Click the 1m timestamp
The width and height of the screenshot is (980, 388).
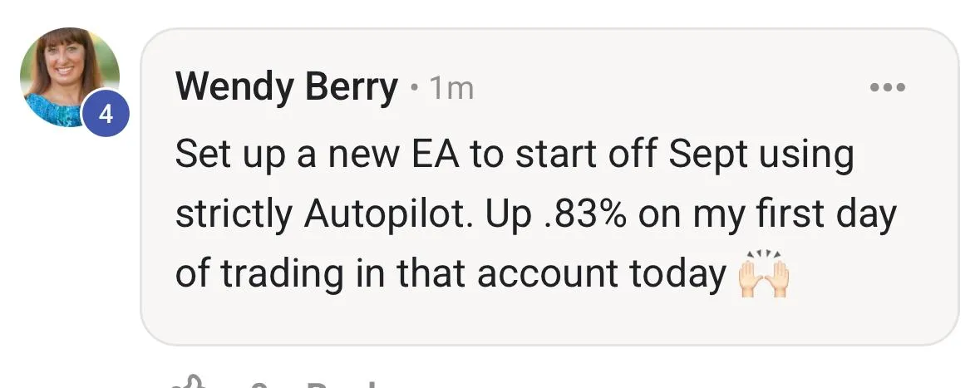click(451, 88)
